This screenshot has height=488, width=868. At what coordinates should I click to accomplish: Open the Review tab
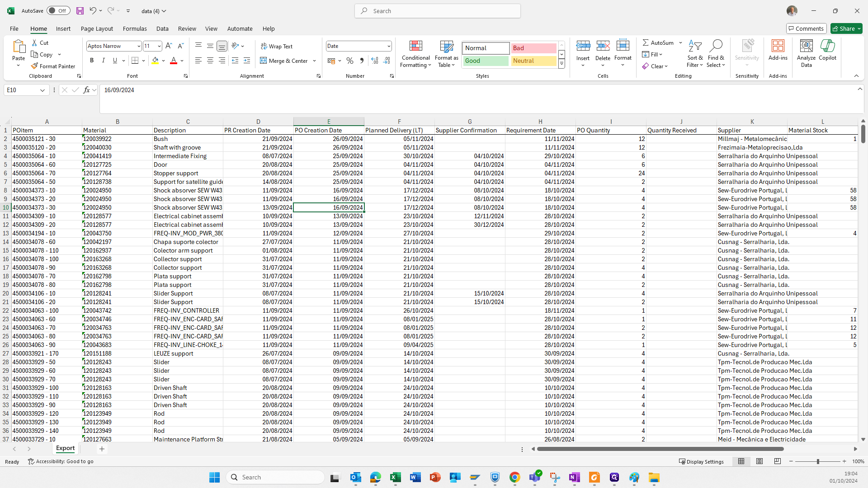pos(187,28)
